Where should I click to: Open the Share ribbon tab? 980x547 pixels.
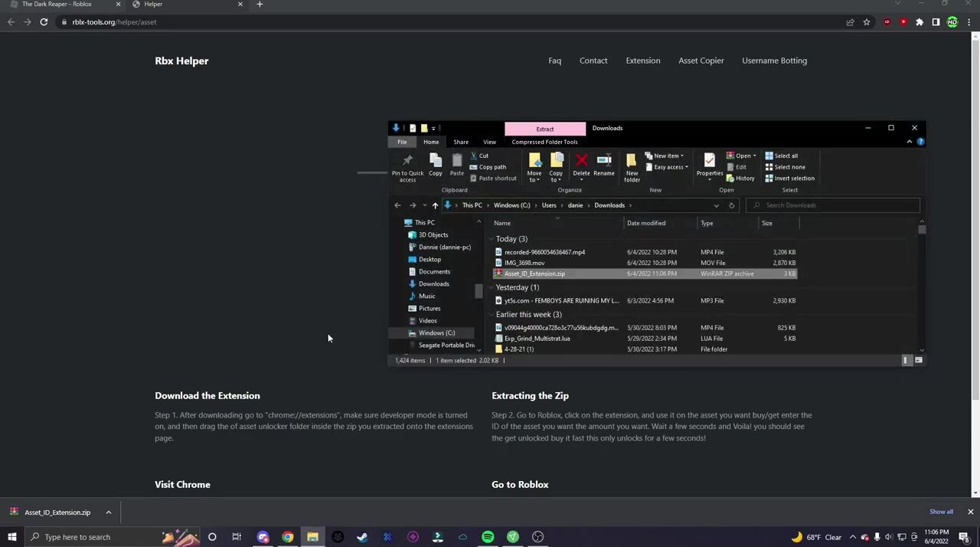click(x=461, y=142)
